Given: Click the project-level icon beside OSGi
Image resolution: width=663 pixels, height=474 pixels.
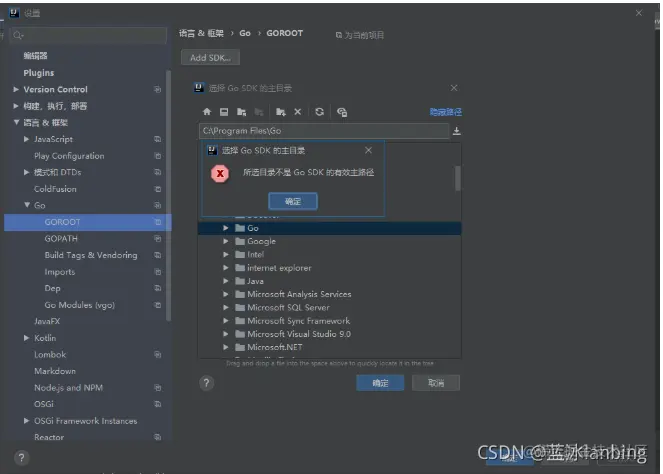Looking at the screenshot, I should pyautogui.click(x=158, y=404).
